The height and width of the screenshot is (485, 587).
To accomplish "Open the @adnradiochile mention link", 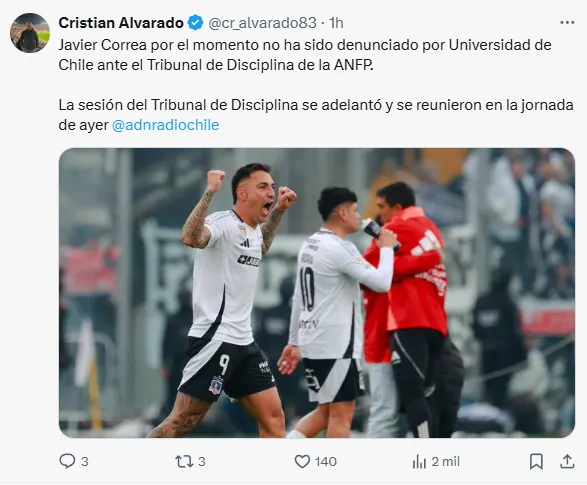I will pos(165,125).
